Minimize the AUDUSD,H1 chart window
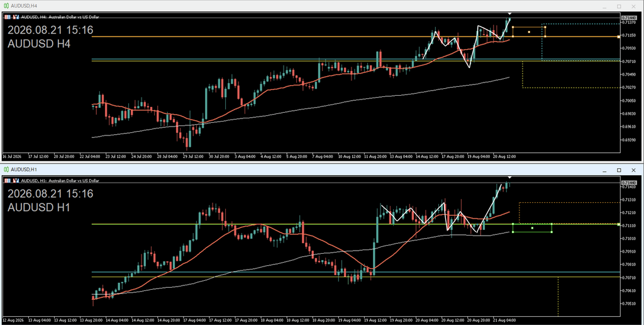Screen dimensions: 644x325 tap(604, 170)
